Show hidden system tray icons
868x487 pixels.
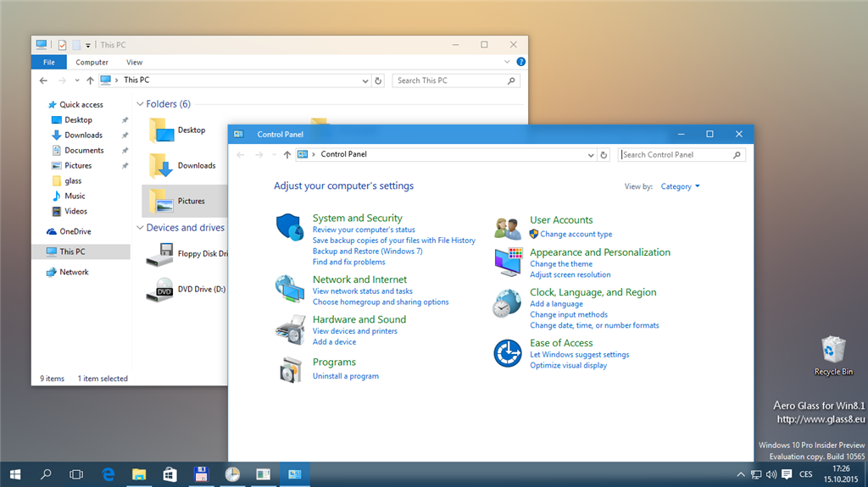point(741,474)
